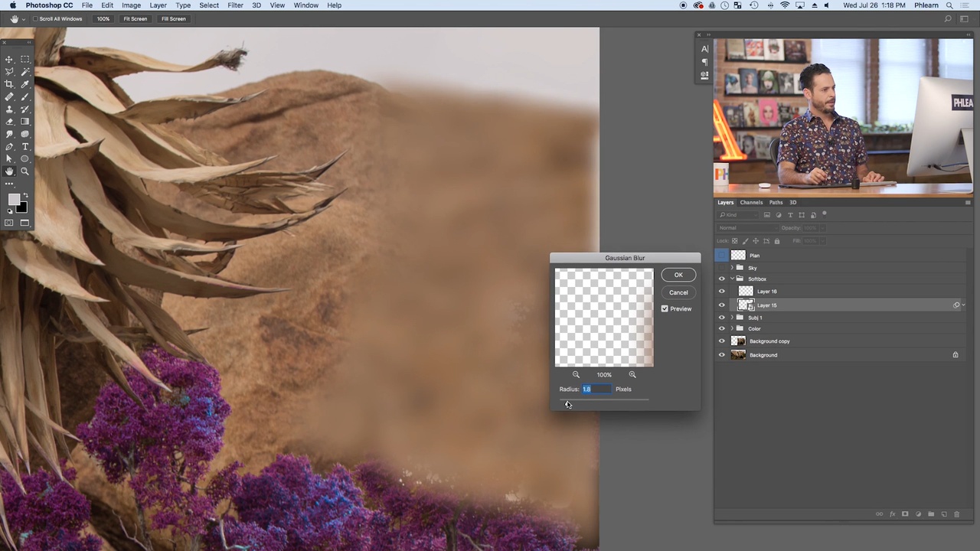The image size is (980, 551).
Task: Hide Layer 15 visibility
Action: (x=721, y=305)
